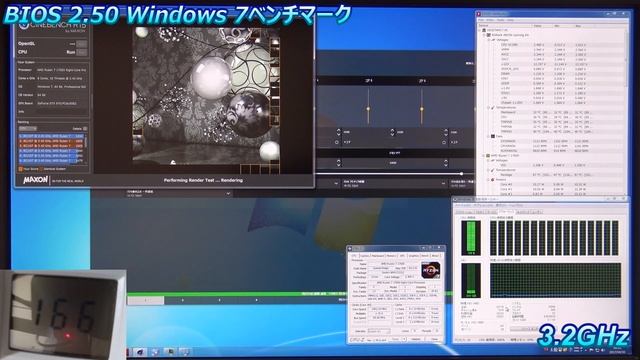
Task: Collapse the motherboard Voltages node in HWMonitor
Action: point(489,40)
